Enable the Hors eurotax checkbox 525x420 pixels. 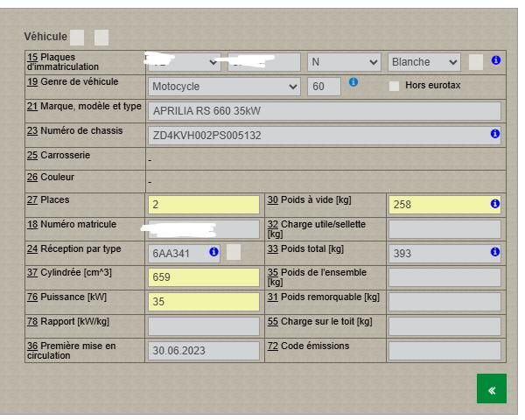[x=394, y=86]
